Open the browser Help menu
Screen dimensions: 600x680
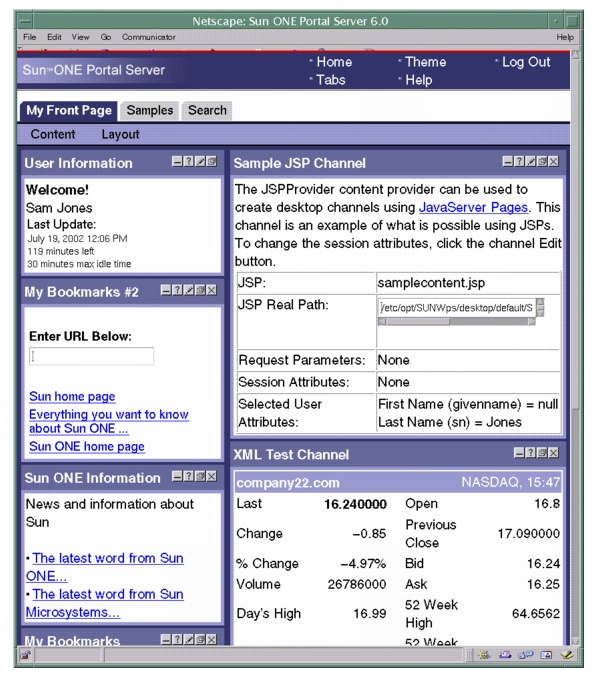[565, 37]
